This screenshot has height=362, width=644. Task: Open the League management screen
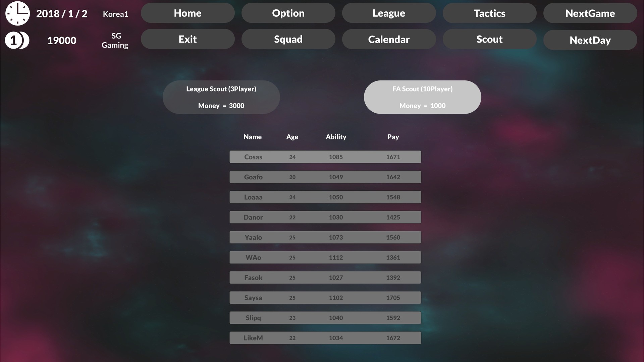(388, 13)
